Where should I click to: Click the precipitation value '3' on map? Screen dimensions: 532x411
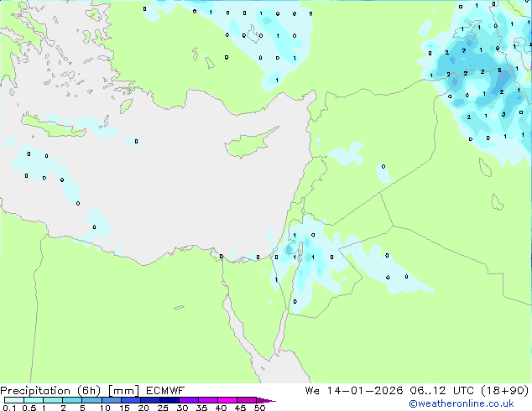[x=503, y=115]
